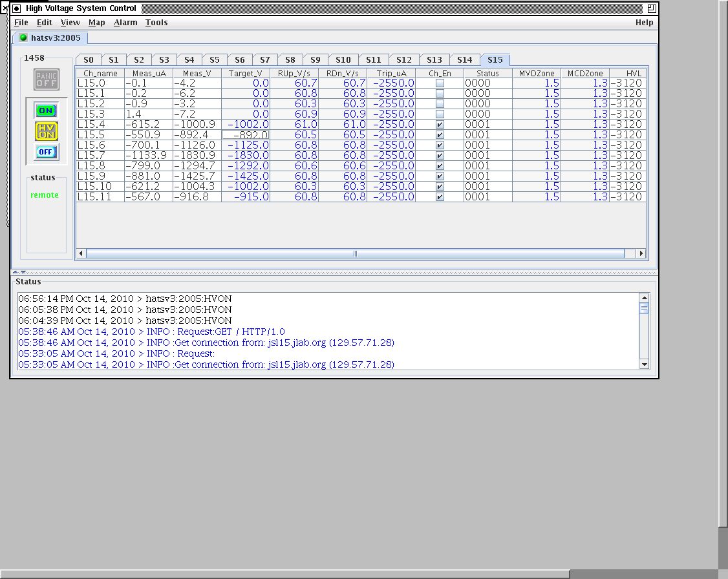The height and width of the screenshot is (579, 728).
Task: Switch to slot tab S1
Action: (x=113, y=60)
